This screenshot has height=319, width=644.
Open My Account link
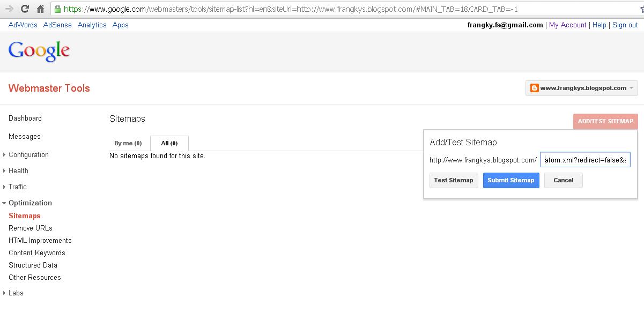[x=567, y=25]
